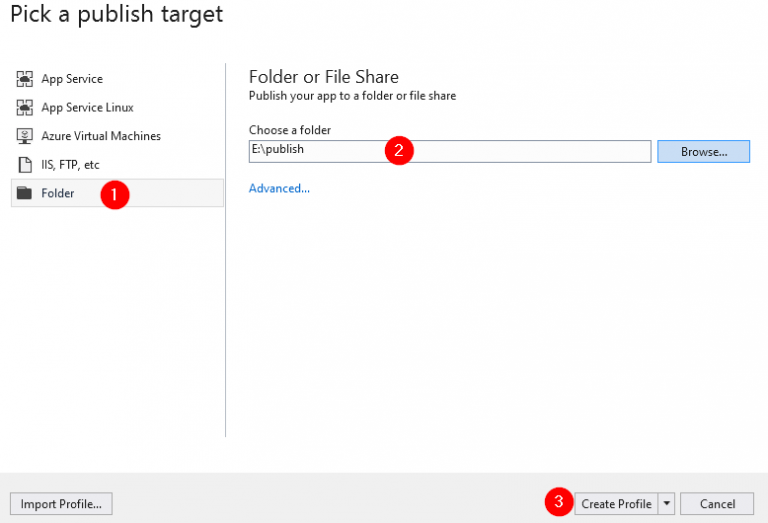Click the App Service cloud icon

25,79
